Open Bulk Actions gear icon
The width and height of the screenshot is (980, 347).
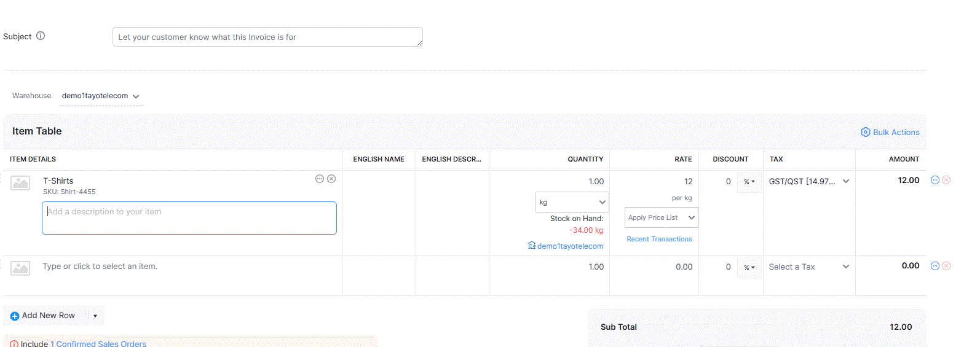866,132
